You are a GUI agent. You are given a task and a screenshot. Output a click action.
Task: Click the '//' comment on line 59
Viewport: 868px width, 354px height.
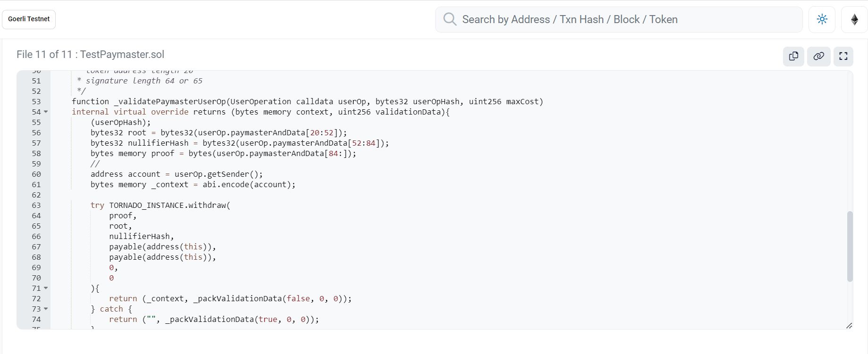[x=95, y=164]
